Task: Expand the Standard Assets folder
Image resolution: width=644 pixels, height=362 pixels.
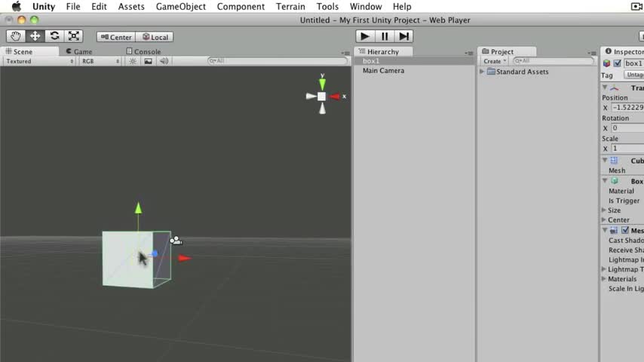Action: 482,72
